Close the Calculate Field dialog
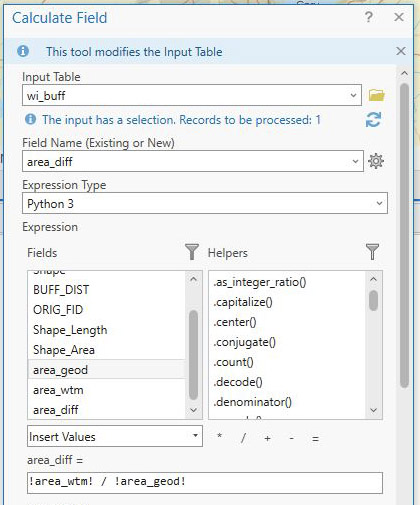 coord(399,17)
